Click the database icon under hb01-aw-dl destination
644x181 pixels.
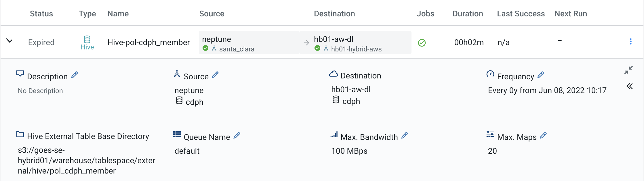336,101
